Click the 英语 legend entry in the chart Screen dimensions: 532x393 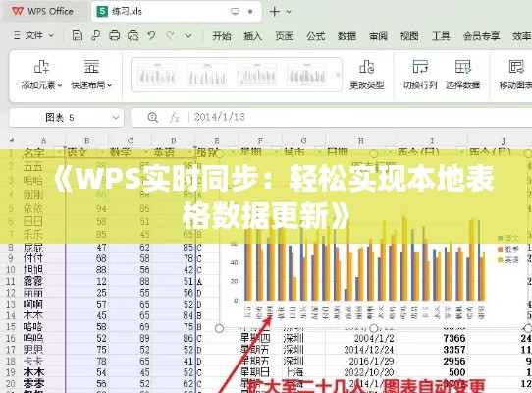[x=508, y=260]
